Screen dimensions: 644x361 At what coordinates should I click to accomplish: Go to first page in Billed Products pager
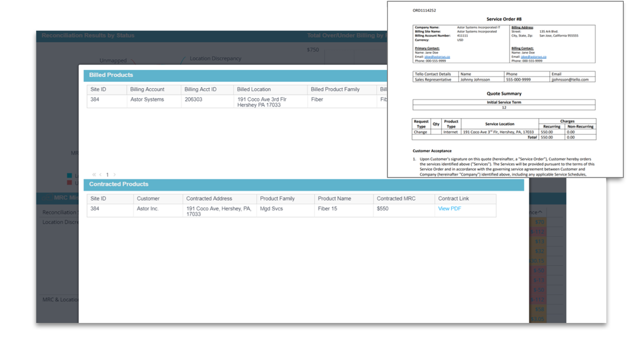(x=94, y=174)
